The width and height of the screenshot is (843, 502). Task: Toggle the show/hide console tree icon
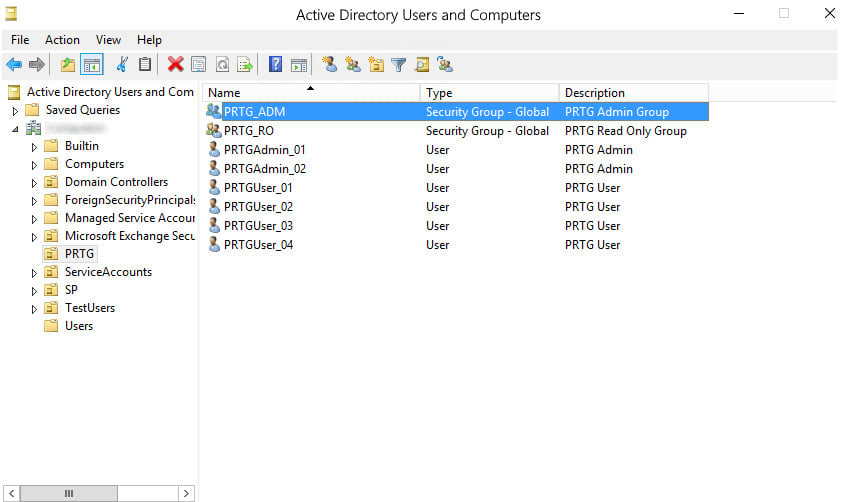pos(92,65)
